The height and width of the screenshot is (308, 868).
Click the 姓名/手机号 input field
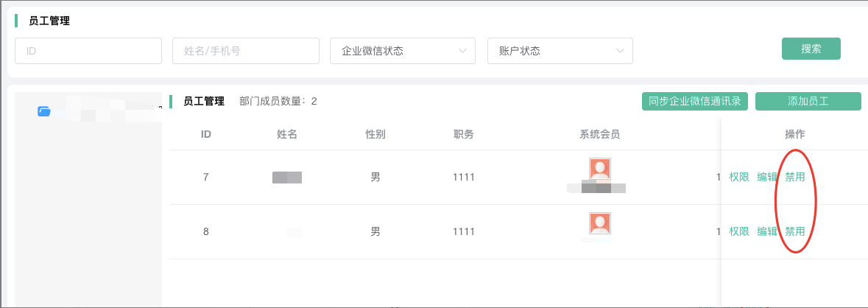[245, 51]
